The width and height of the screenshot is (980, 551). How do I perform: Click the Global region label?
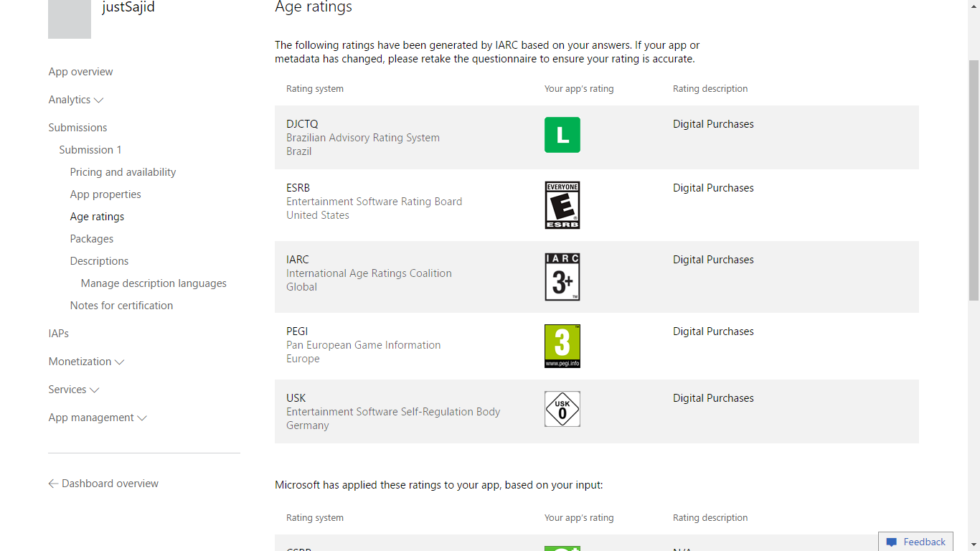[x=301, y=287]
